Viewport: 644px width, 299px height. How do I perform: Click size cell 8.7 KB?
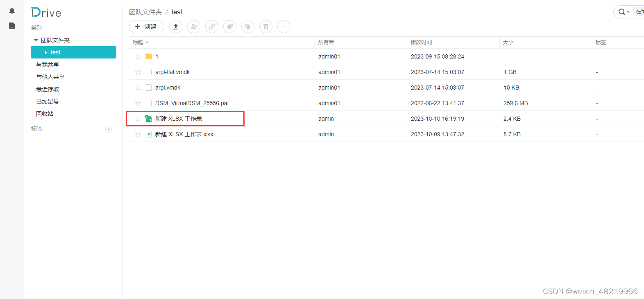pos(512,134)
